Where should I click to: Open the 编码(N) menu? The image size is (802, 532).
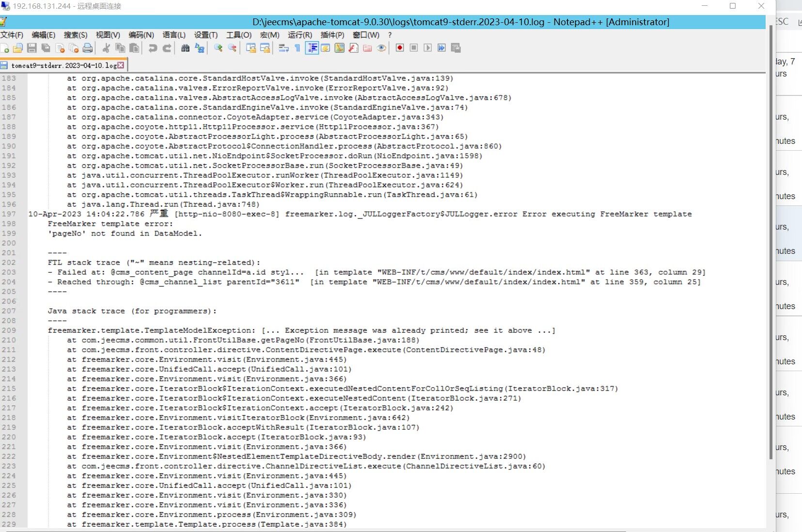coord(142,35)
